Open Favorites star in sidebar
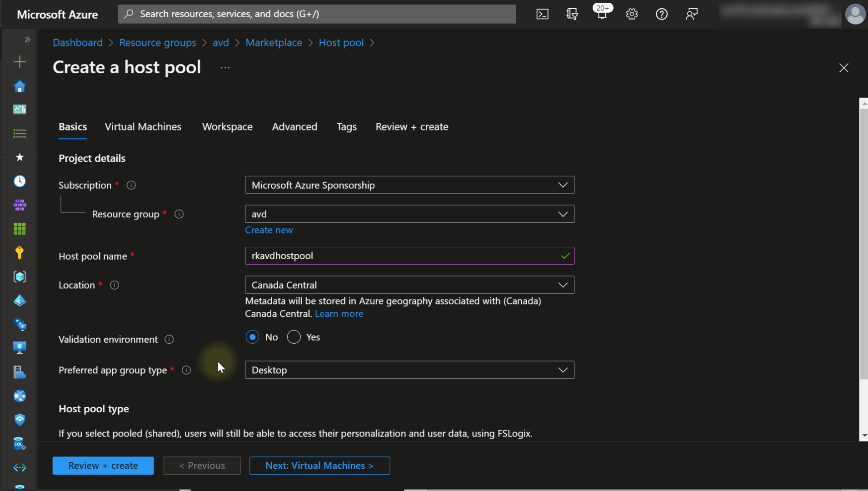The height and width of the screenshot is (491, 868). point(20,157)
